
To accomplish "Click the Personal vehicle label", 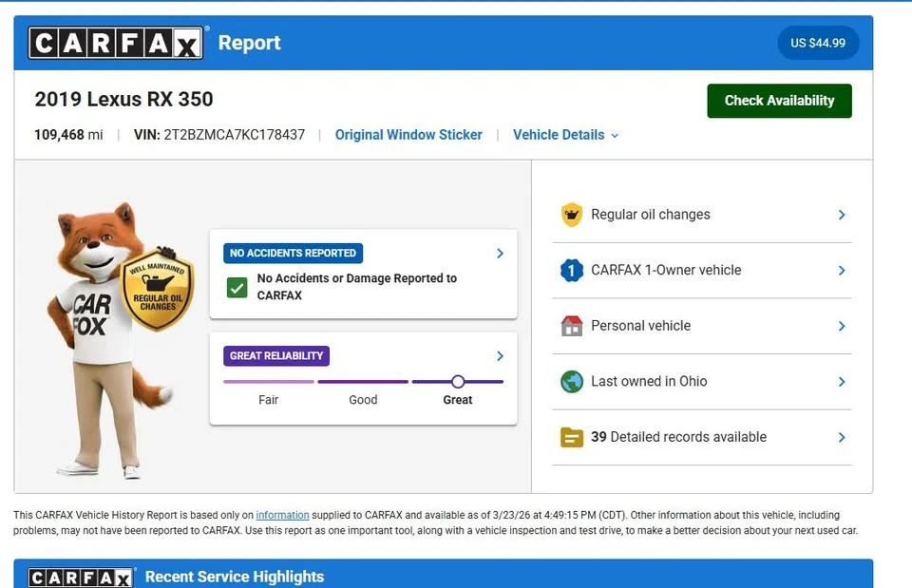I will [x=641, y=326].
